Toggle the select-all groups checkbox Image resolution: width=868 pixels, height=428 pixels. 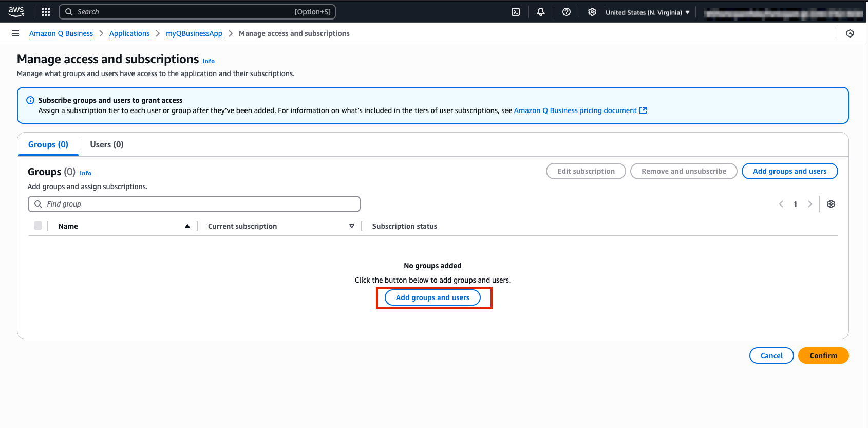click(x=38, y=226)
